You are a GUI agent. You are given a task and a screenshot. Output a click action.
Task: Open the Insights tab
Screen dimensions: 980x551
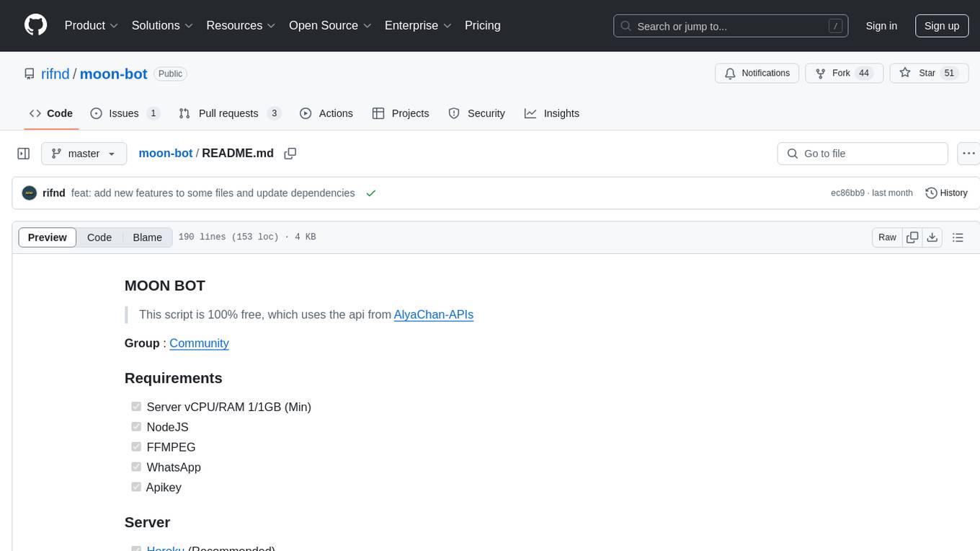(x=552, y=113)
